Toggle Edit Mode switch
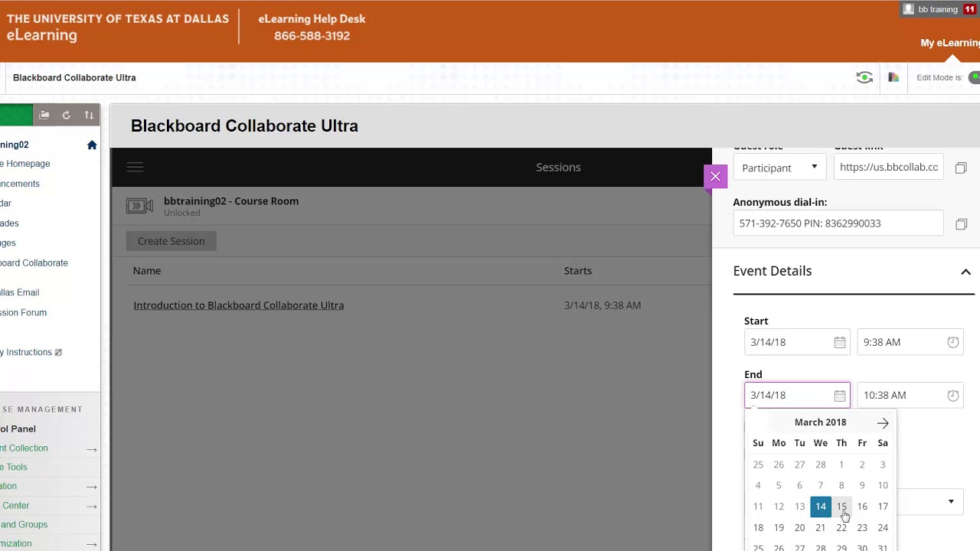This screenshot has width=980, height=551. pyautogui.click(x=974, y=77)
